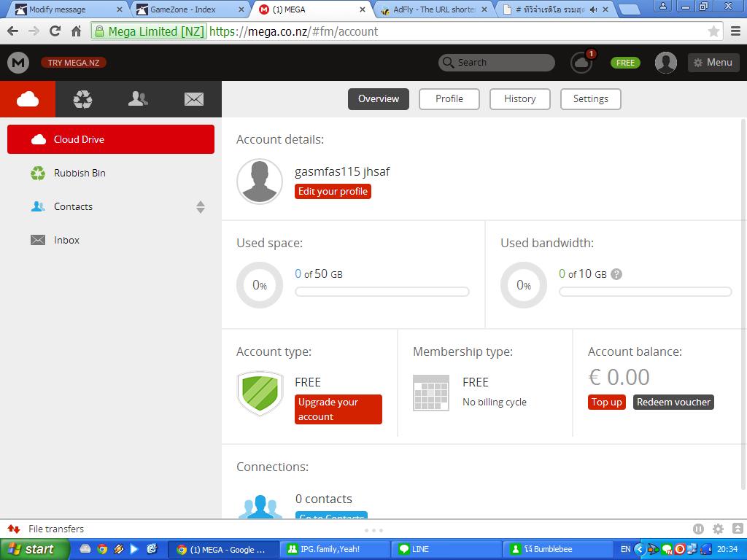Expand the file transfers panel icon
This screenshot has width=747, height=560.
(x=737, y=529)
